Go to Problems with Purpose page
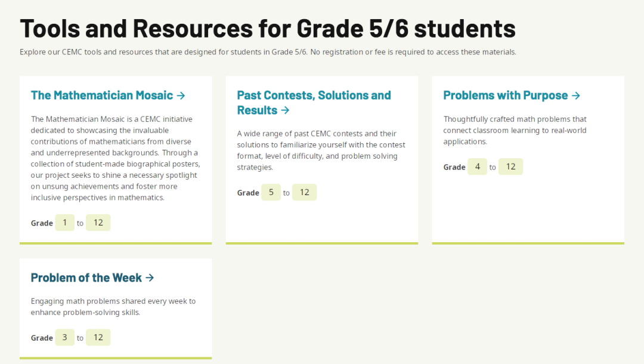 (x=505, y=95)
